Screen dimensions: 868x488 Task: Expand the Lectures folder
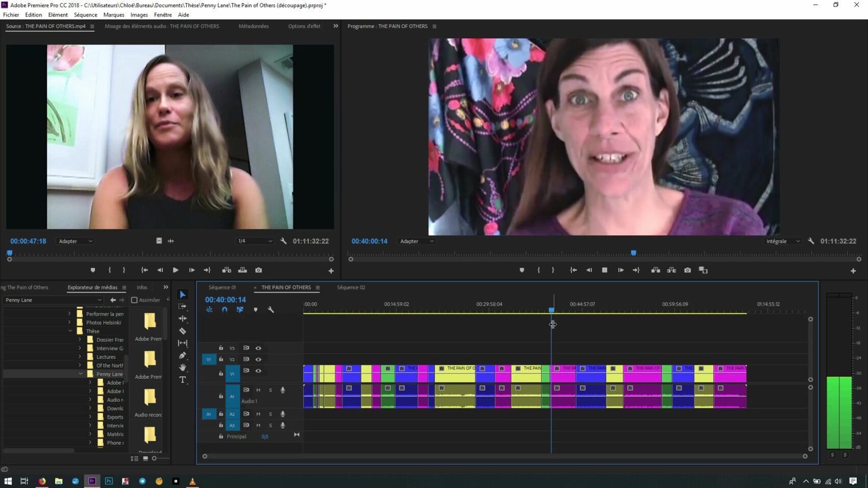tap(80, 357)
